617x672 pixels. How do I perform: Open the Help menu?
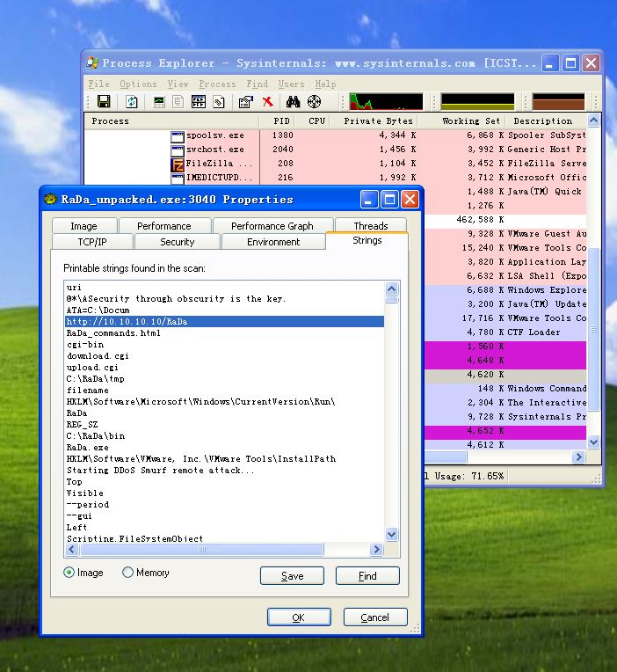coord(325,84)
